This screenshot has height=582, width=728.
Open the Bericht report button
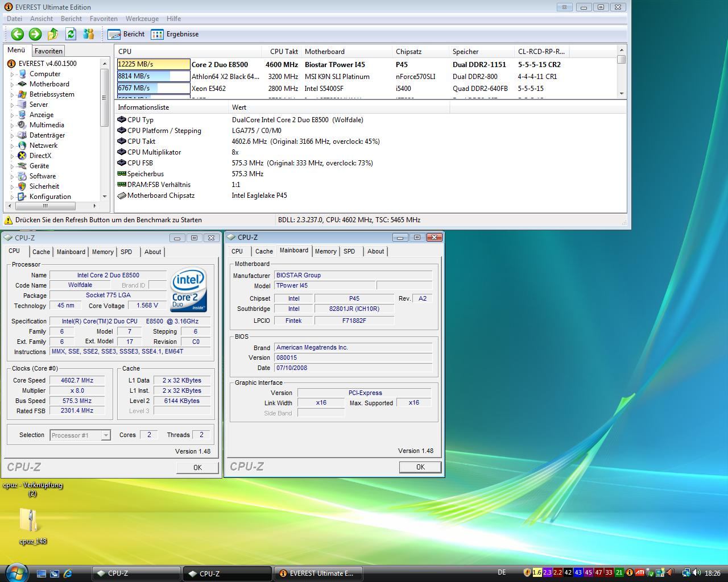(x=126, y=34)
